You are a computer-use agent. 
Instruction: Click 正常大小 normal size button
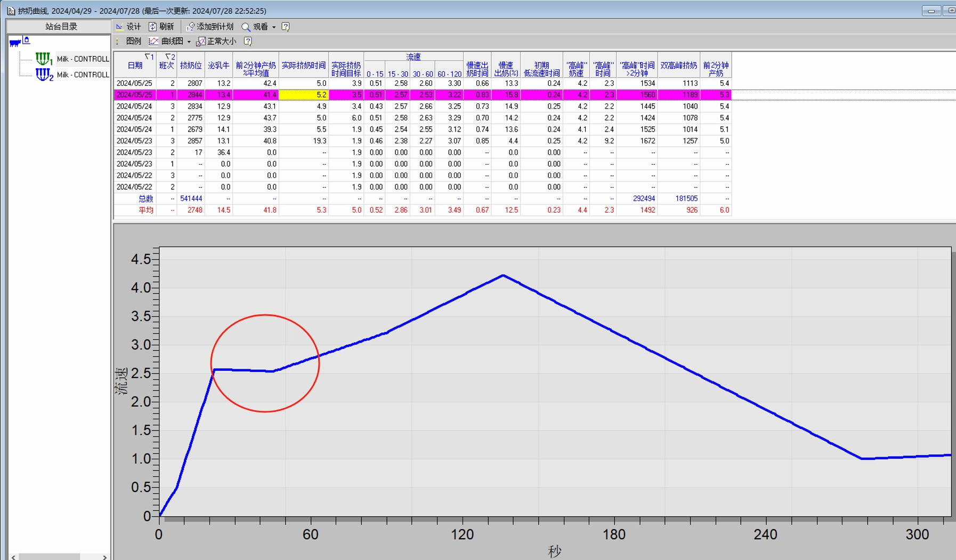tap(216, 41)
